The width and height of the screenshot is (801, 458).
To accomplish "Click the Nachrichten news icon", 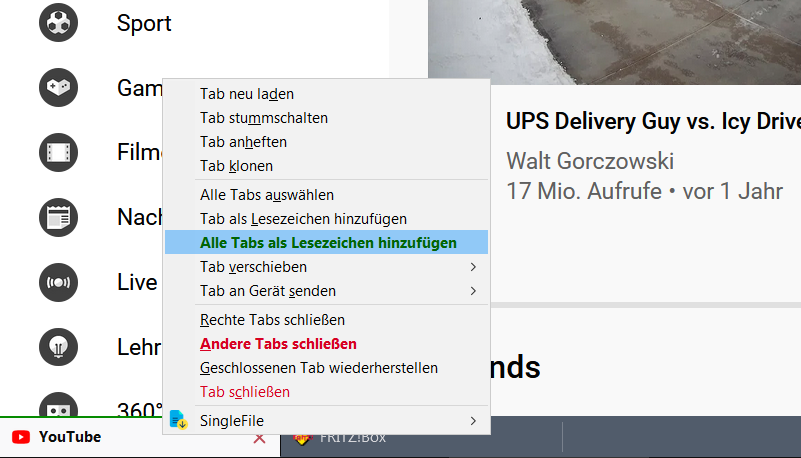I will click(x=58, y=217).
